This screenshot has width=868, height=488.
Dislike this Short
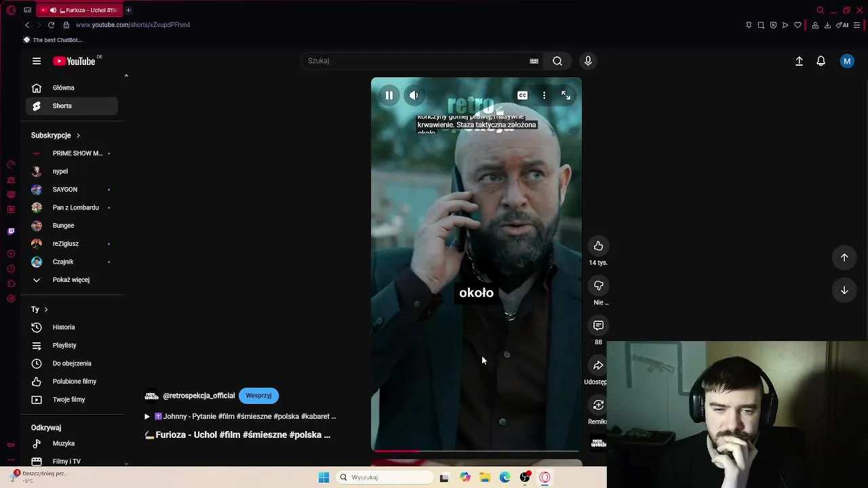pyautogui.click(x=598, y=286)
